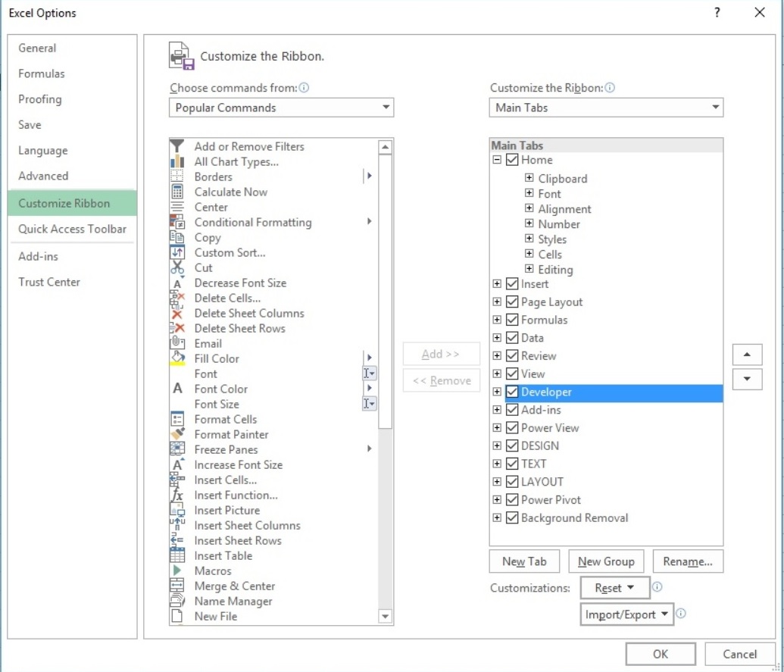Collapse the Home tab tree node

(x=496, y=160)
